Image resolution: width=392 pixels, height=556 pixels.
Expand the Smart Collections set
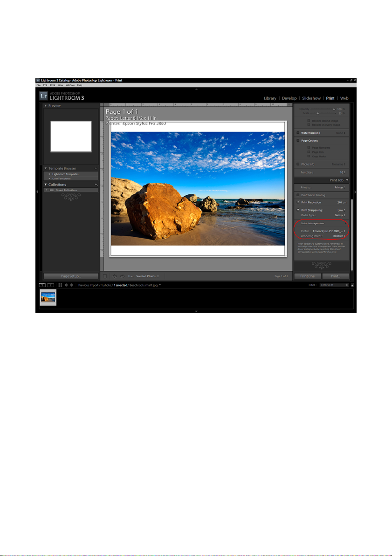tap(47, 190)
